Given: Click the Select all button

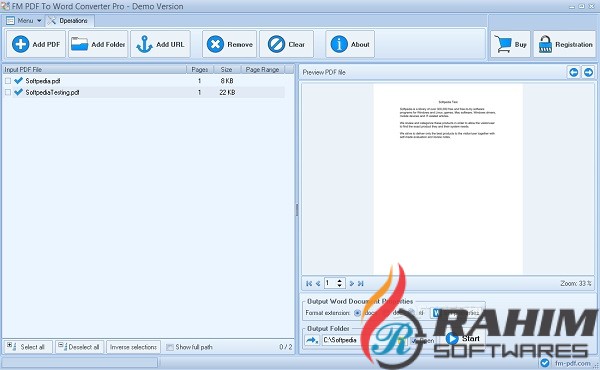Looking at the screenshot, I should tap(28, 347).
